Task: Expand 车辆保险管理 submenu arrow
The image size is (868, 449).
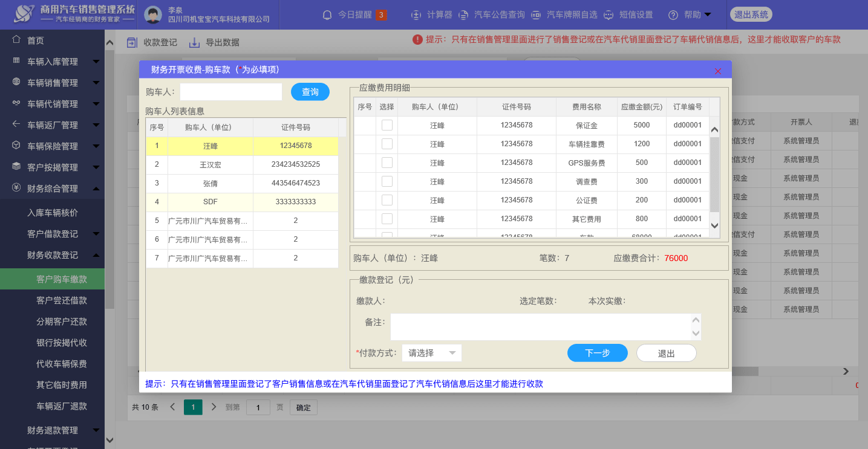Action: pos(96,146)
